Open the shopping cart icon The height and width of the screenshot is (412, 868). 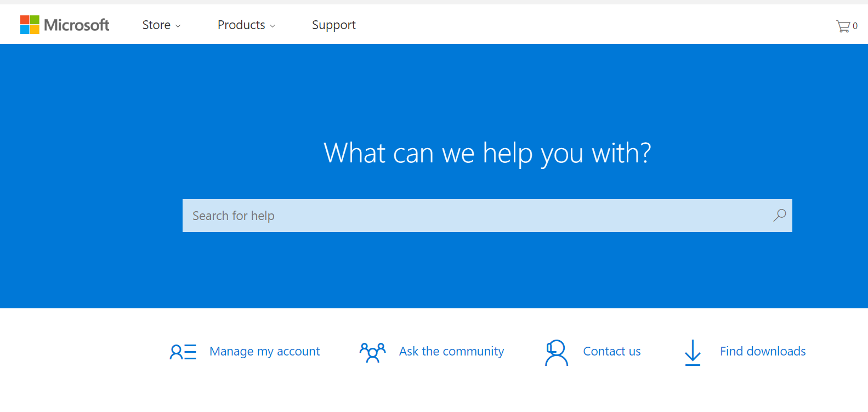click(843, 26)
